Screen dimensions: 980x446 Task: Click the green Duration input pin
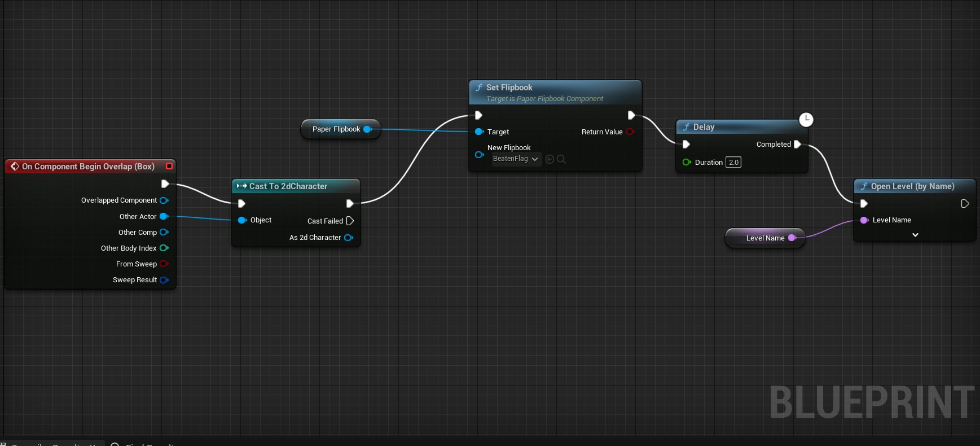[687, 163]
